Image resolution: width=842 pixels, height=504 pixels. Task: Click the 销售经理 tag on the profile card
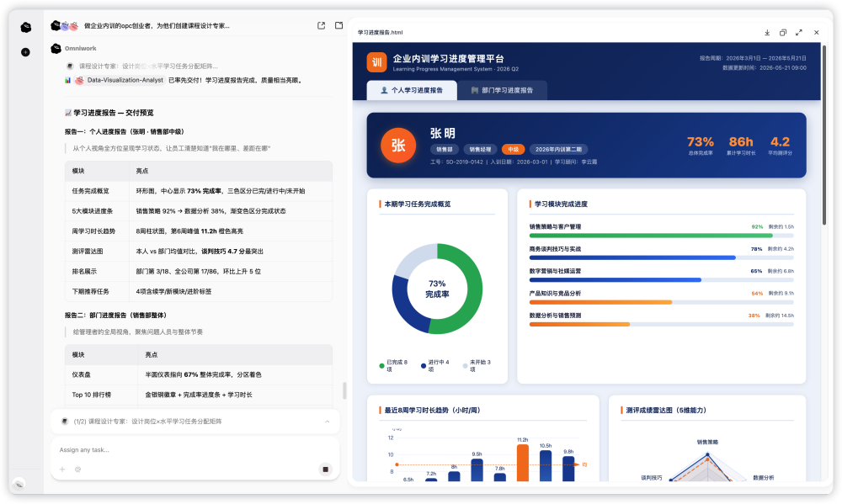(x=480, y=149)
